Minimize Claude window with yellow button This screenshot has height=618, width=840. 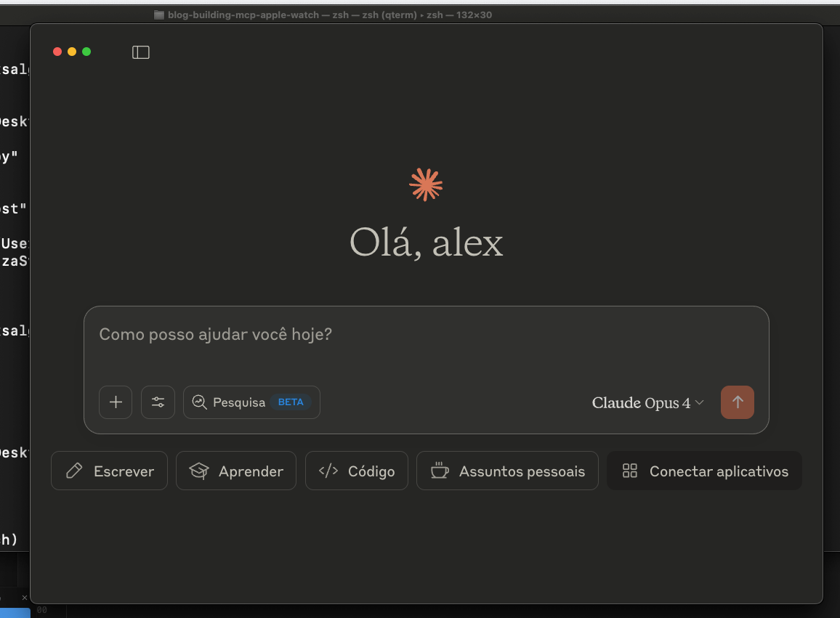pyautogui.click(x=72, y=52)
